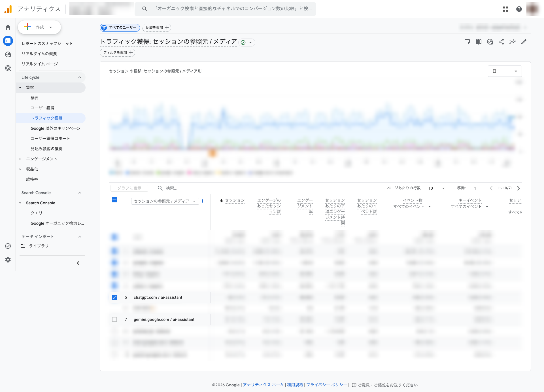
Task: Toggle the select-all rows checkbox in header
Action: point(114,200)
